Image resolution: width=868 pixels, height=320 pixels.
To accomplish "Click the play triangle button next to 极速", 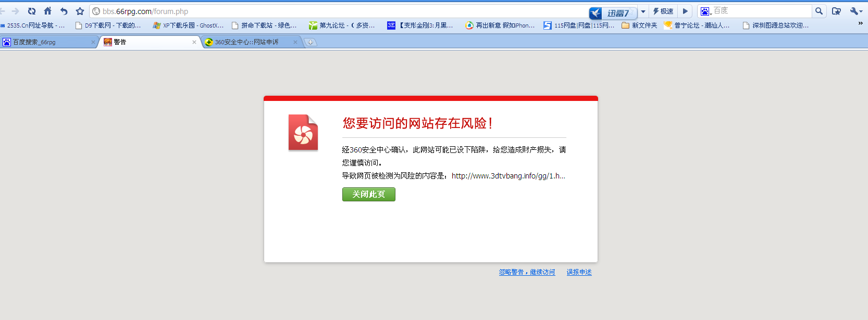I will click(685, 11).
